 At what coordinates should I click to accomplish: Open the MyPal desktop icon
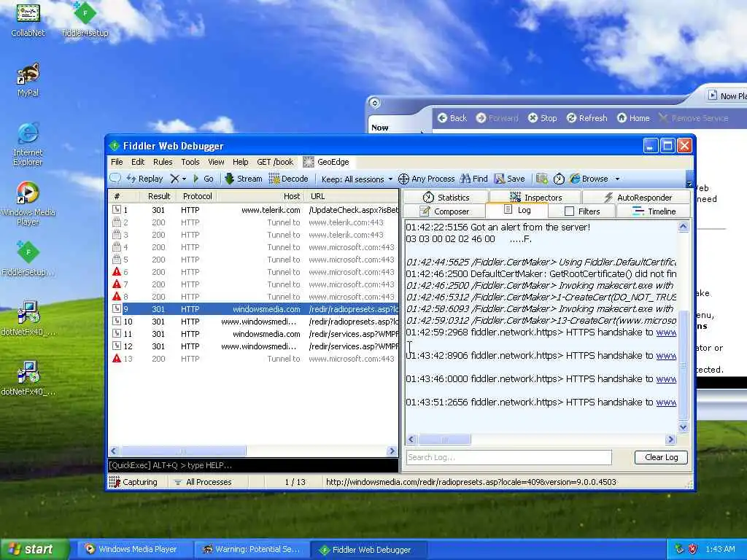pyautogui.click(x=28, y=79)
